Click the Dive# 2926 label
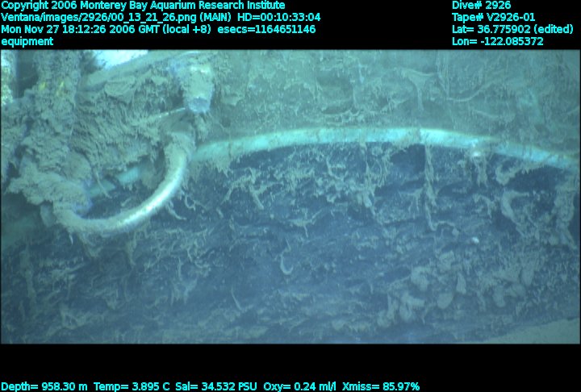The width and height of the screenshot is (581, 392). (481, 5)
